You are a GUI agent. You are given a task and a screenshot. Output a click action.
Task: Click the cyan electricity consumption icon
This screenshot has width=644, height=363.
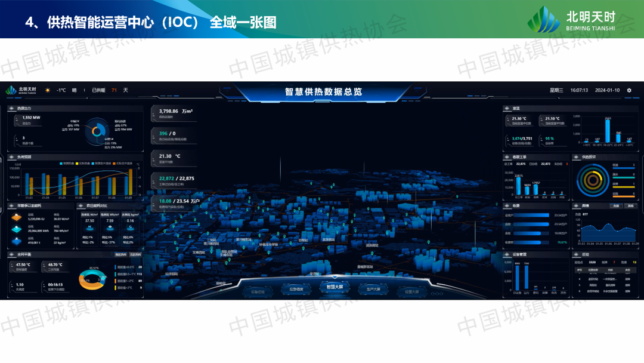[17, 229]
